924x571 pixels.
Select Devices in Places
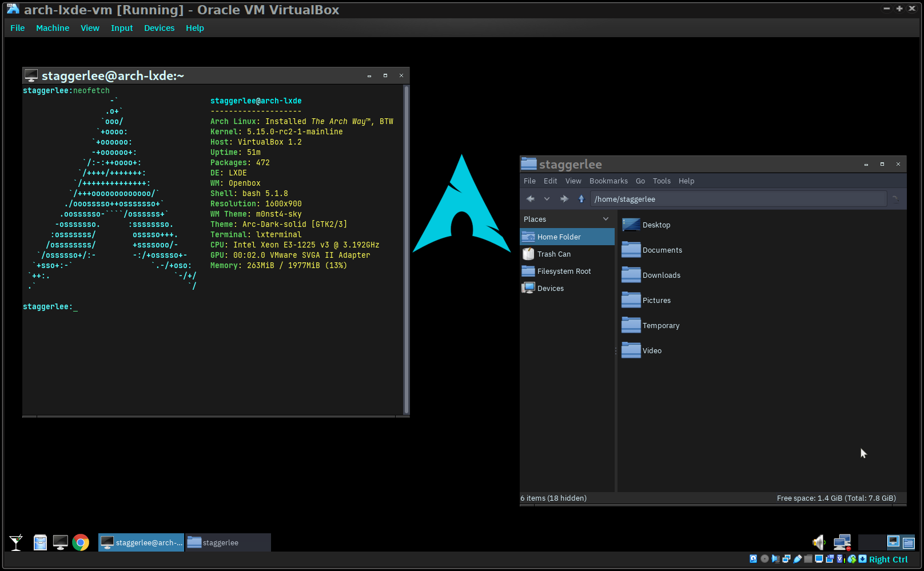(x=567, y=288)
